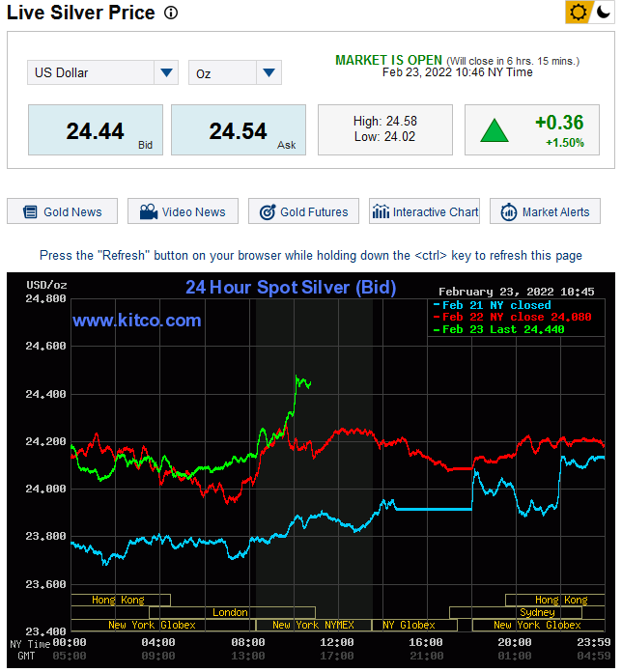
Task: Click the Sydney session label
Action: click(537, 612)
